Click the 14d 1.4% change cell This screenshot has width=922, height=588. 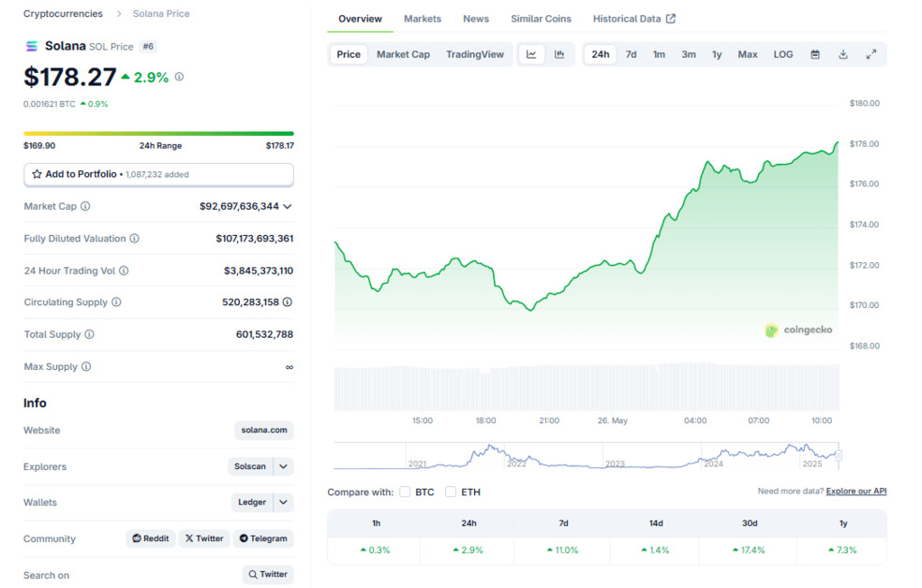tap(654, 551)
